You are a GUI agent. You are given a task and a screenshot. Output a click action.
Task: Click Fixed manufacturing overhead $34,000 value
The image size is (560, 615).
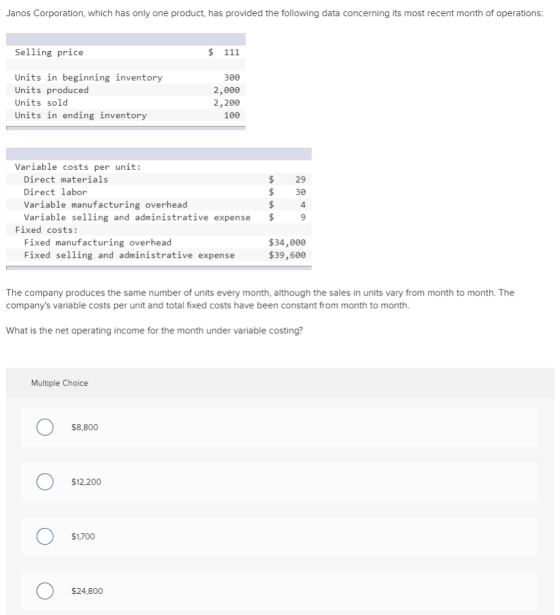pos(287,242)
